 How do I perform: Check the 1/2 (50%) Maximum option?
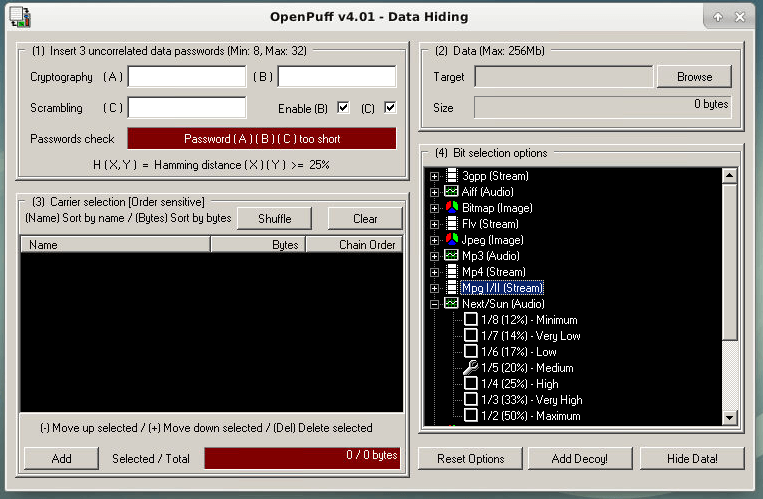(x=470, y=416)
